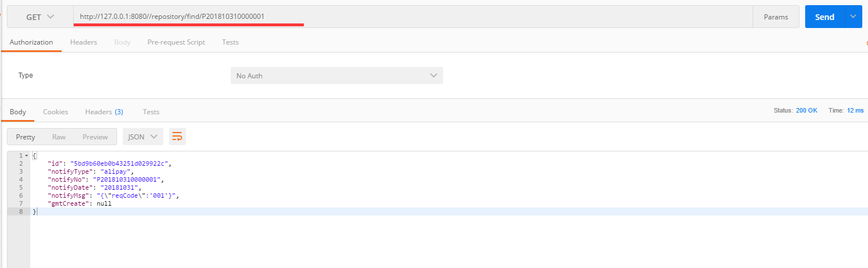Open the No Auth type dropdown
The height and width of the screenshot is (268, 868).
[x=337, y=75]
